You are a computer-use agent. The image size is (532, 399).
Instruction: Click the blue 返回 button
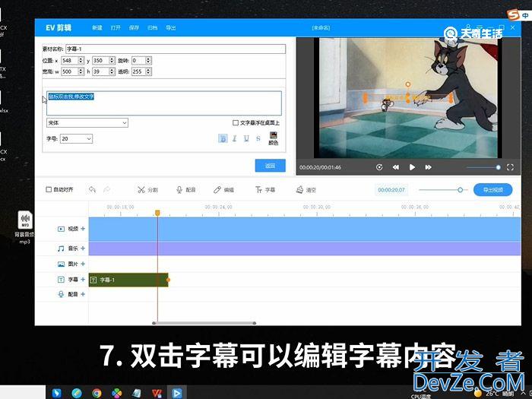pyautogui.click(x=270, y=166)
